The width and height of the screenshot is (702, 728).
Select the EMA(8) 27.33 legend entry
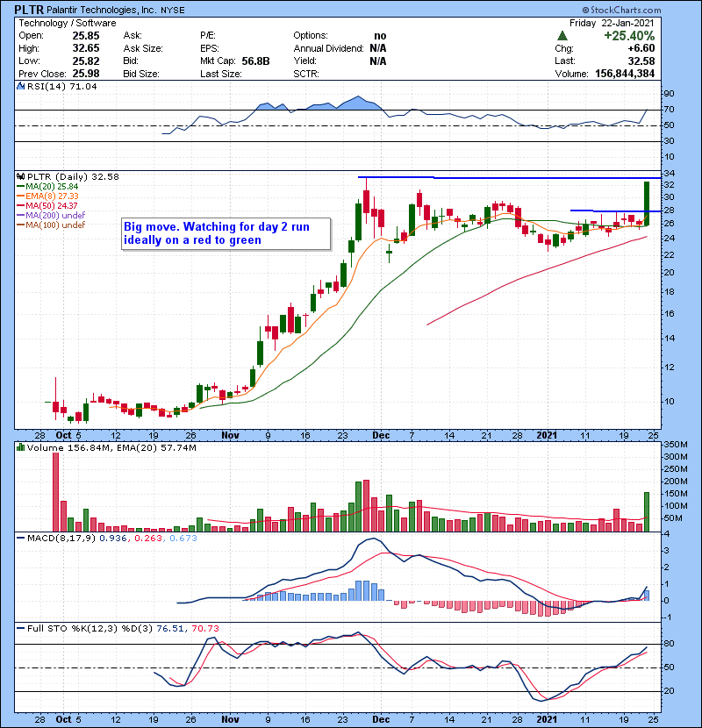pyautogui.click(x=47, y=196)
